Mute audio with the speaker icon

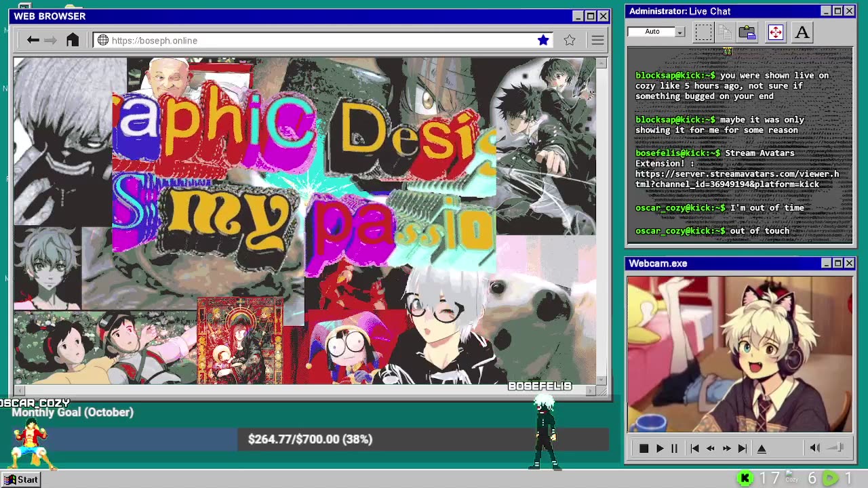coord(815,447)
